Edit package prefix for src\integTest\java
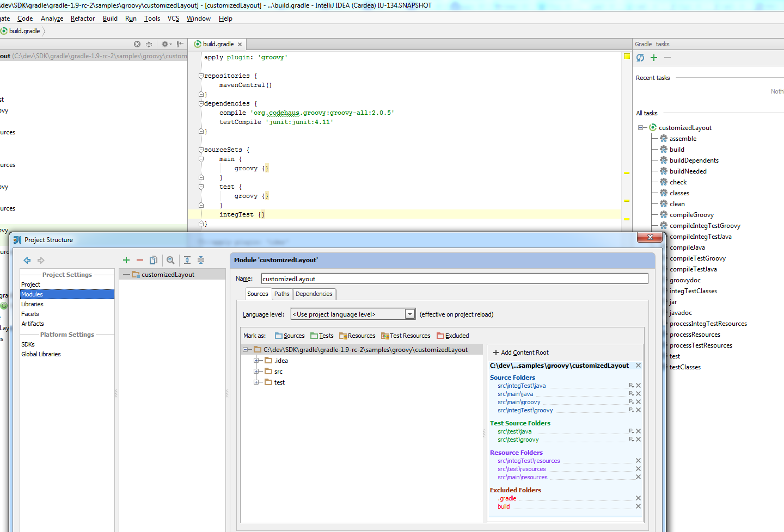The image size is (784, 532). click(631, 386)
